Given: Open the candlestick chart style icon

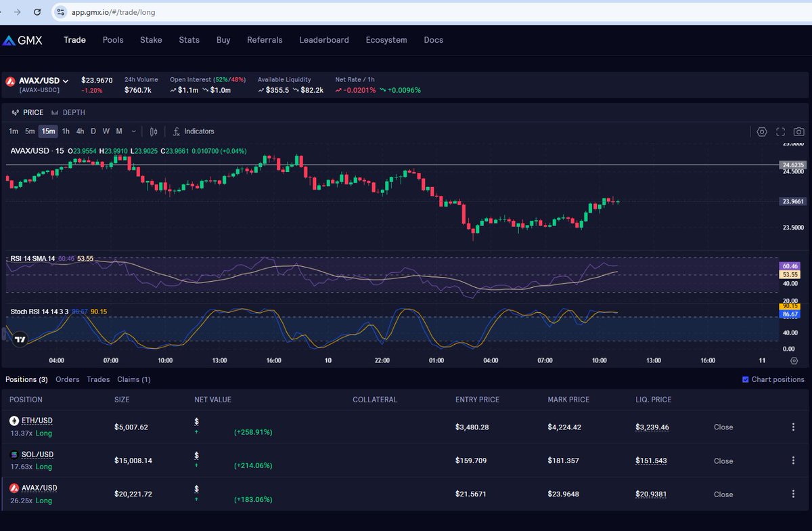Looking at the screenshot, I should pyautogui.click(x=154, y=131).
